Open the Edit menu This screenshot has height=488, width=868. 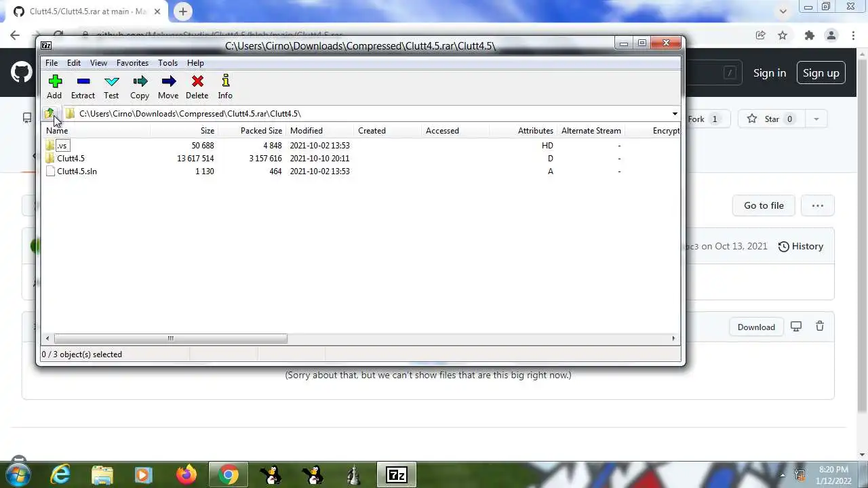coord(74,62)
